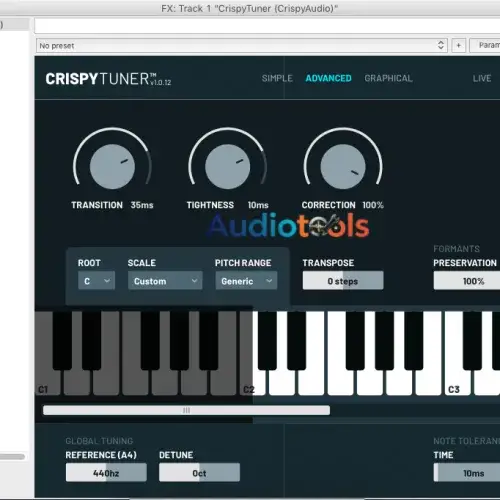Click the Tightness knob
500x500 pixels.
coord(228,166)
